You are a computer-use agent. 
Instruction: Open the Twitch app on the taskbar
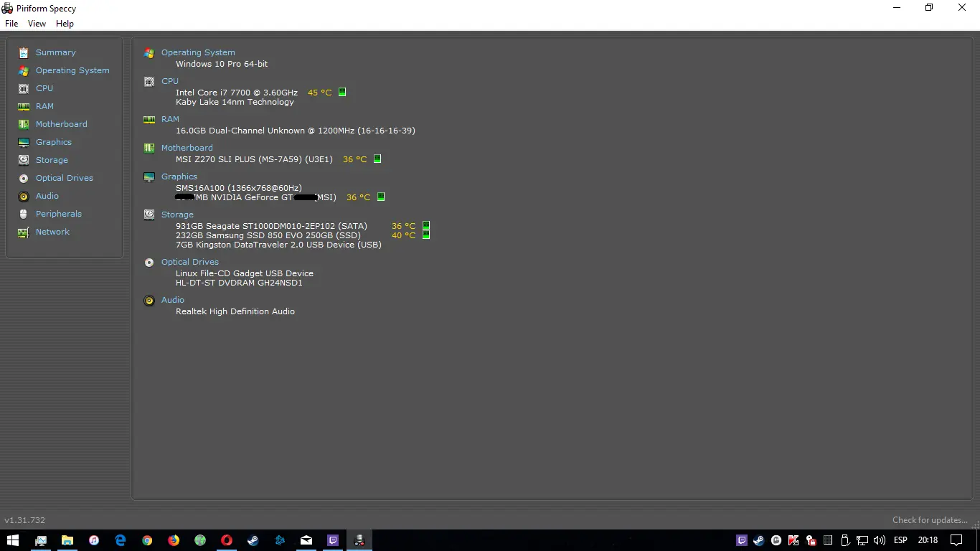333,540
